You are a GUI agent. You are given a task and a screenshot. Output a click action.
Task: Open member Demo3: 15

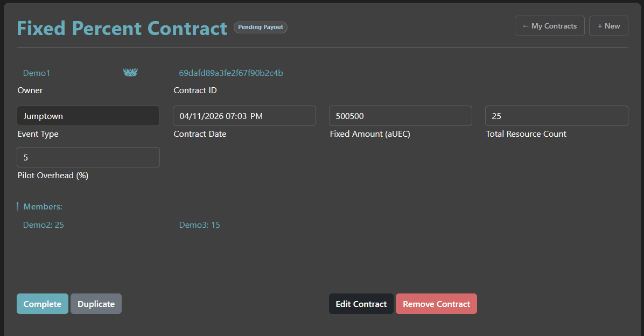tap(199, 225)
